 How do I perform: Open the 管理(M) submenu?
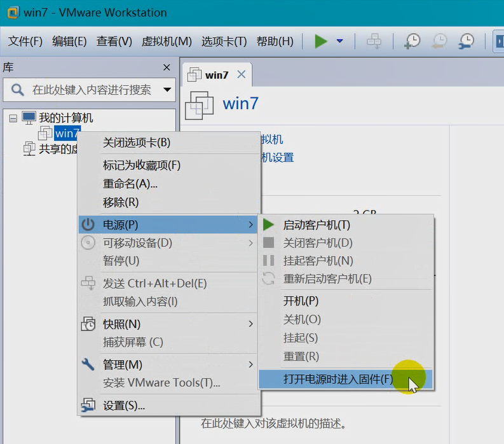click(x=168, y=364)
